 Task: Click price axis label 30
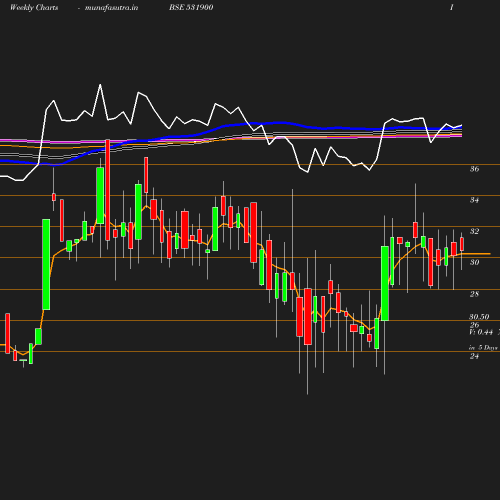pyautogui.click(x=474, y=262)
